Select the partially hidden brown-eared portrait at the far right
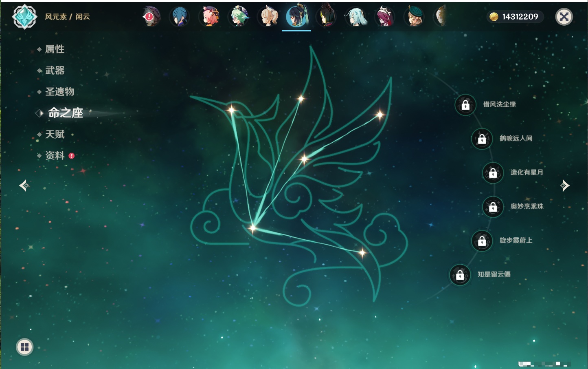 click(441, 17)
